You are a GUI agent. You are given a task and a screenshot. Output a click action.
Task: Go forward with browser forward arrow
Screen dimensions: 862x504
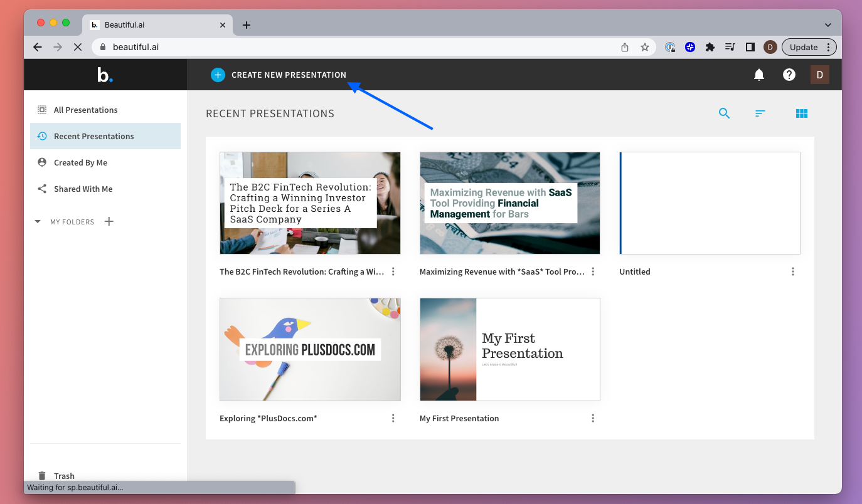pos(58,47)
